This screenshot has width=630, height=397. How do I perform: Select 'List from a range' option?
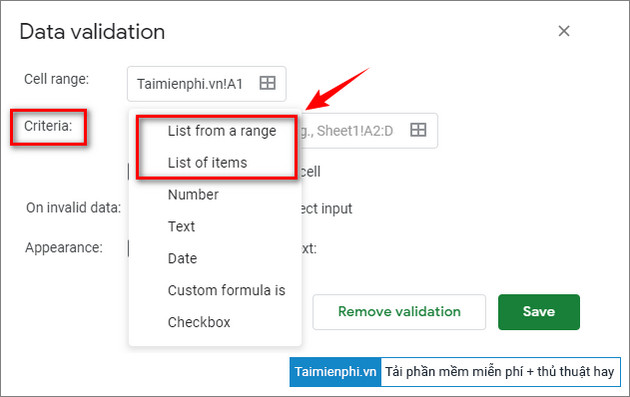click(222, 131)
